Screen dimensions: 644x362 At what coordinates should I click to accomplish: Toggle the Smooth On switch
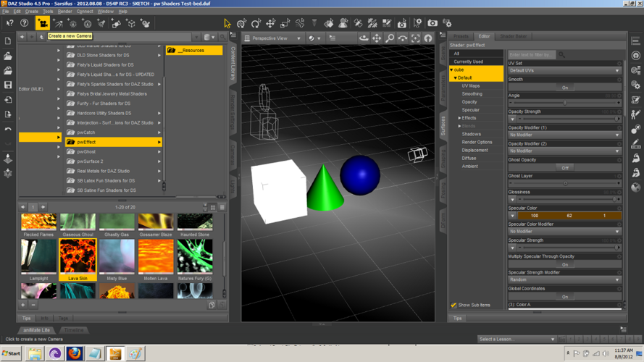pyautogui.click(x=565, y=88)
